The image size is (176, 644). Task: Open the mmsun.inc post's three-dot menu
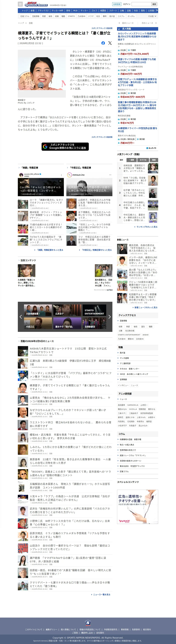click(x=110, y=175)
